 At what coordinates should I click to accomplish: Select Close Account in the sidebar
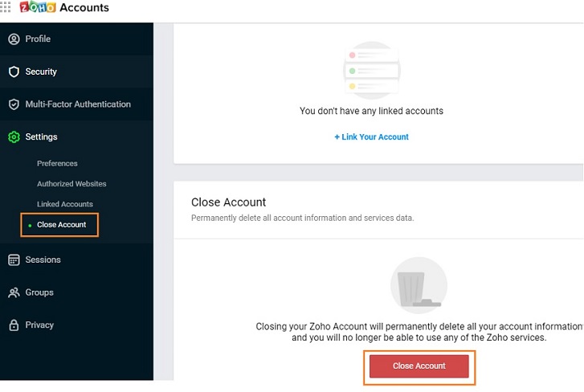tap(61, 225)
